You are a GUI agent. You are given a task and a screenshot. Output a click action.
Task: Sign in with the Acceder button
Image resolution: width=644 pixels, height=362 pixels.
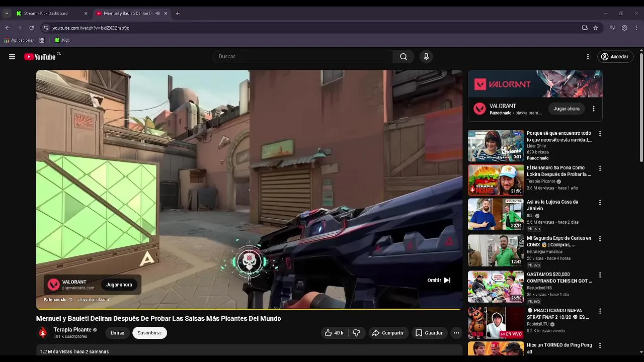(x=614, y=57)
